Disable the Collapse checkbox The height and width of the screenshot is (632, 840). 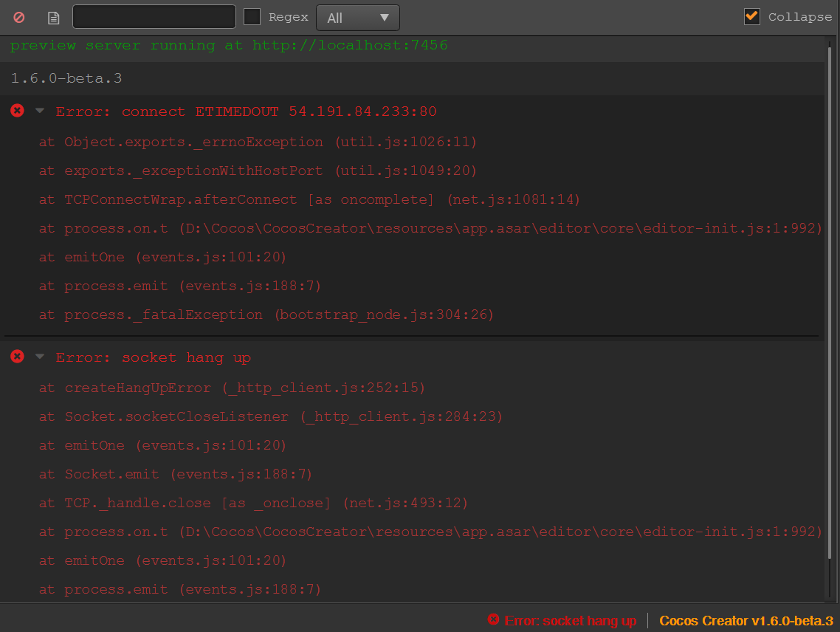(751, 16)
